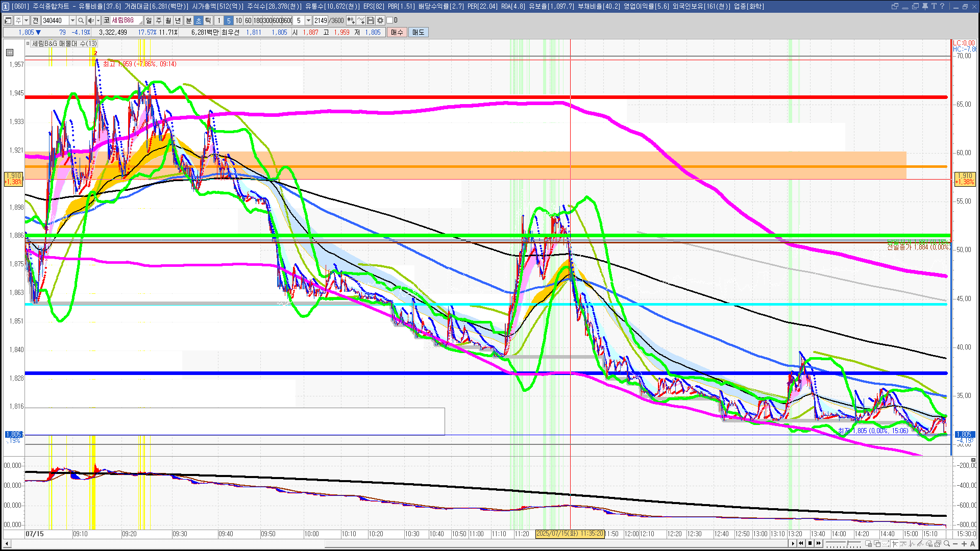Click the crosshair cursor tool icon at bottom
The width and height of the screenshot is (980, 551).
895,544
